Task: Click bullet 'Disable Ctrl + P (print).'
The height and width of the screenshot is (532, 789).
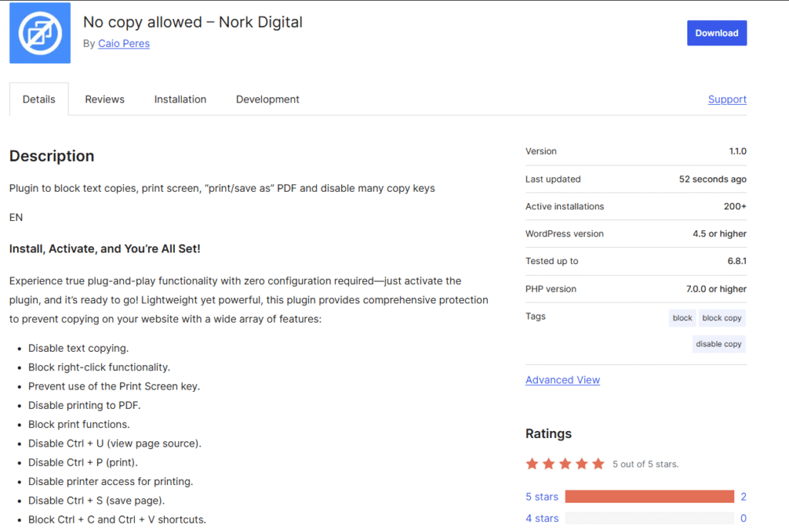Action: click(x=83, y=463)
